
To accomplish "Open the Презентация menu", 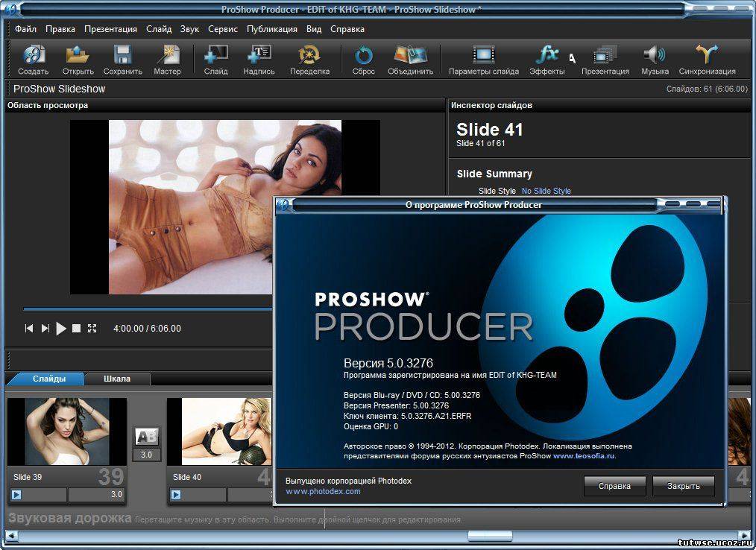I will 110,29.
